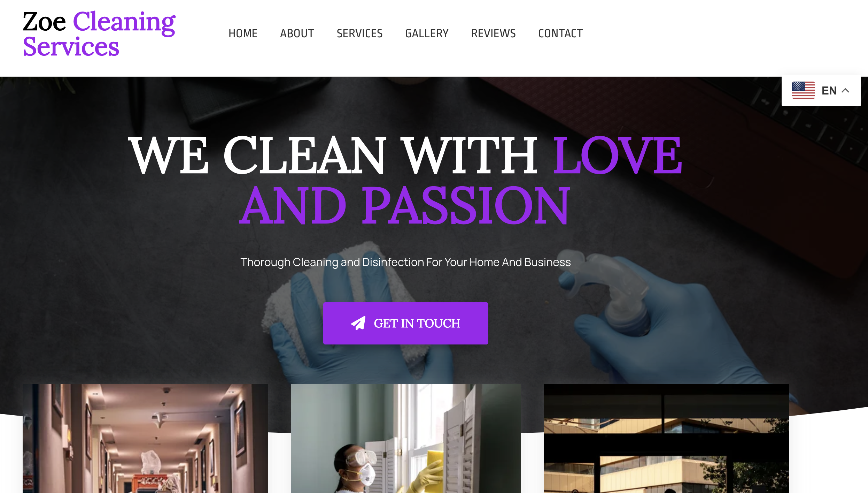This screenshot has height=493, width=868.
Task: Click the Zoe Cleaning Services logo
Action: (x=99, y=33)
